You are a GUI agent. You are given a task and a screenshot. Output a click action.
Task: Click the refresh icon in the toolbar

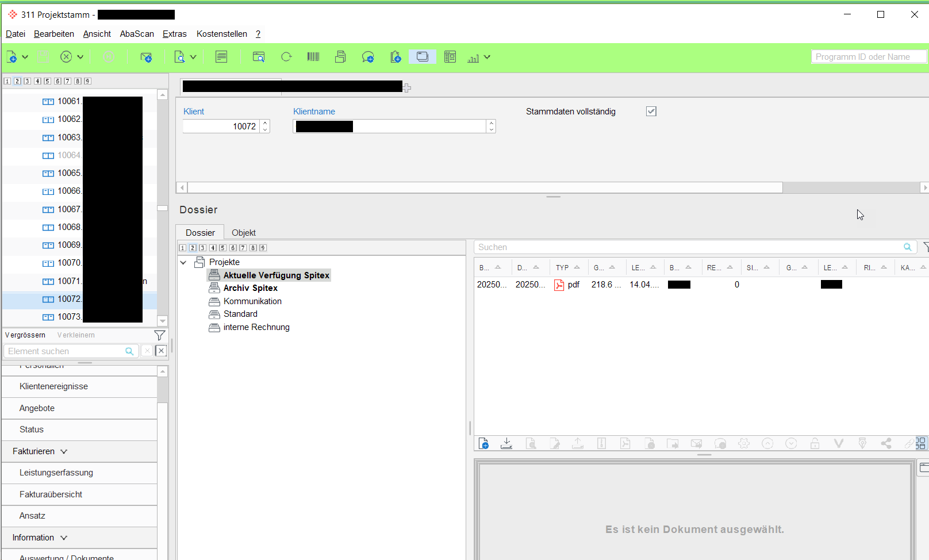click(x=286, y=57)
